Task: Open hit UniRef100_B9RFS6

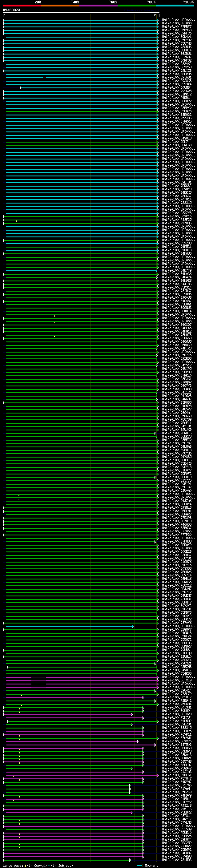Action: click(176, 33)
